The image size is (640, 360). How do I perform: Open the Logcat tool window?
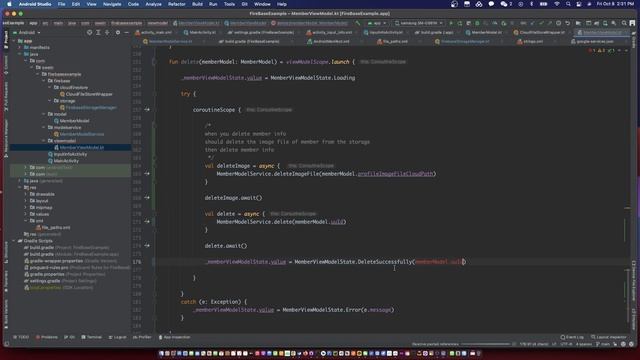[118, 337]
